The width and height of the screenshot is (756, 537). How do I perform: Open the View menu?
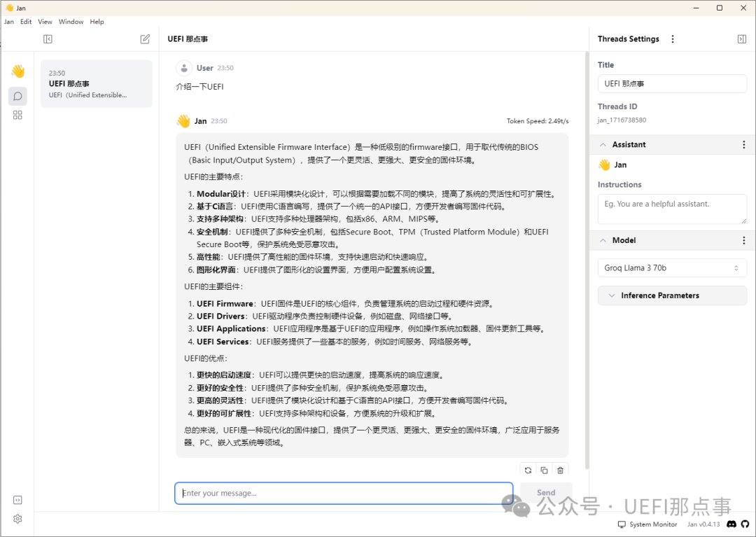click(45, 22)
